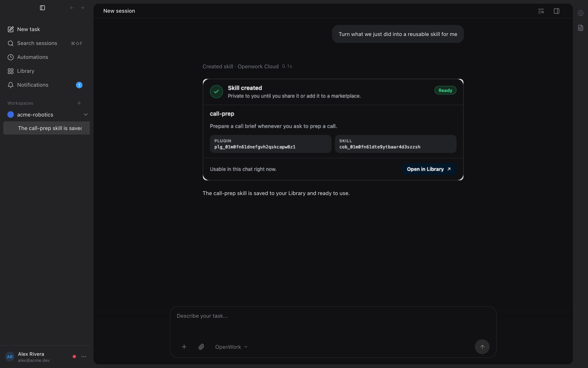Click Alex Rivera account name
The width and height of the screenshot is (588, 368).
pos(31,354)
